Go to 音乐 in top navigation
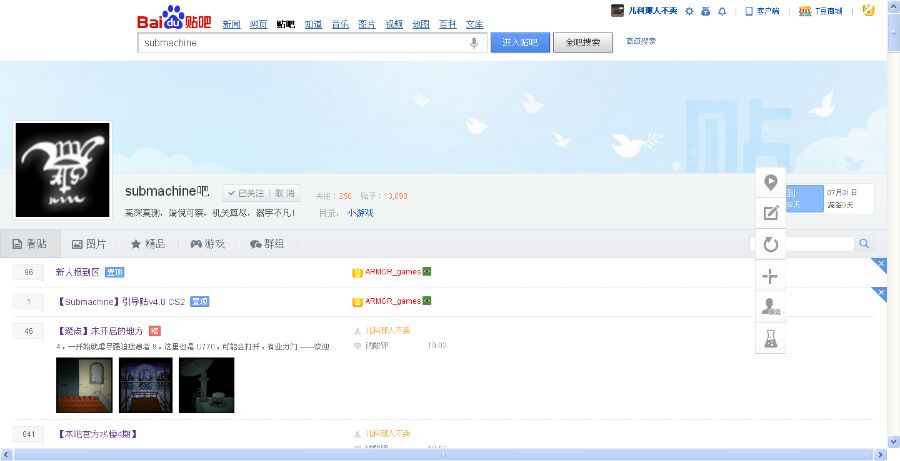This screenshot has height=461, width=900. [340, 24]
